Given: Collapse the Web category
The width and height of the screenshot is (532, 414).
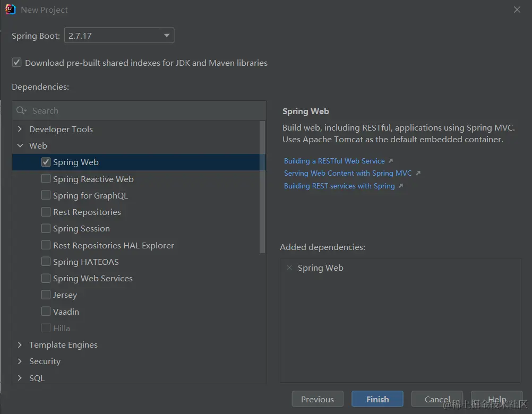Looking at the screenshot, I should click(x=20, y=146).
